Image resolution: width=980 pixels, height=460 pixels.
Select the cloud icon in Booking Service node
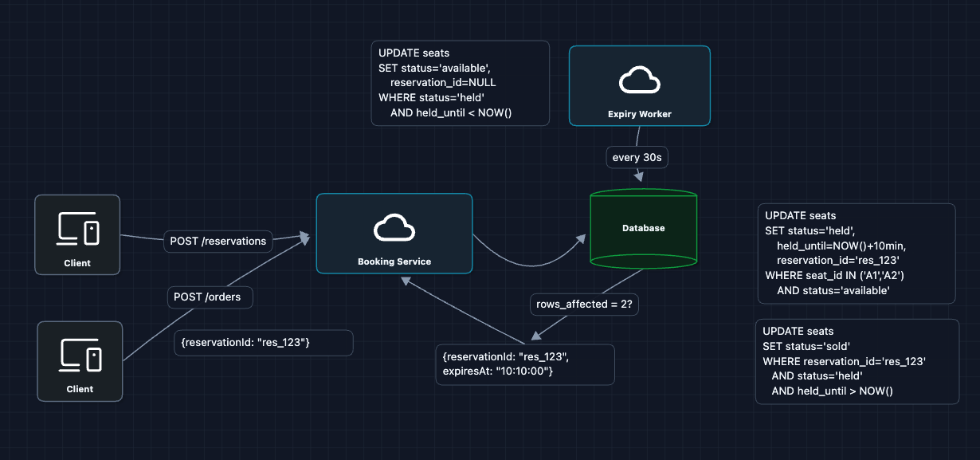[394, 227]
